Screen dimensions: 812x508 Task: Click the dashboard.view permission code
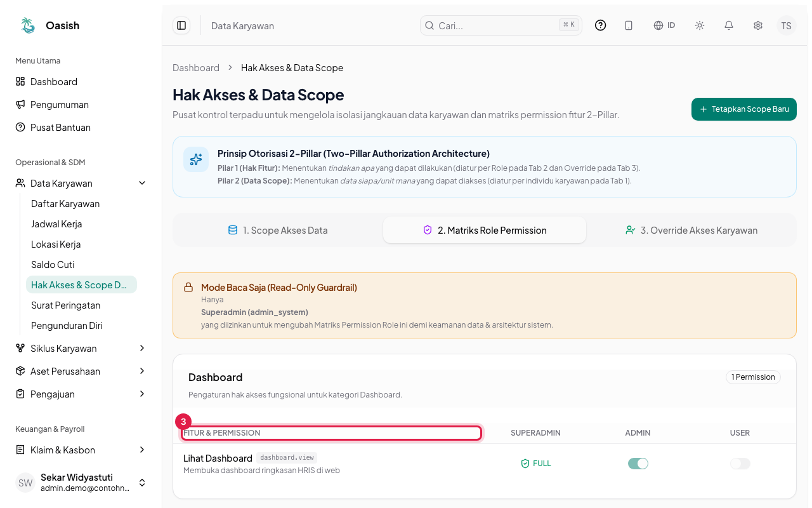tap(287, 457)
